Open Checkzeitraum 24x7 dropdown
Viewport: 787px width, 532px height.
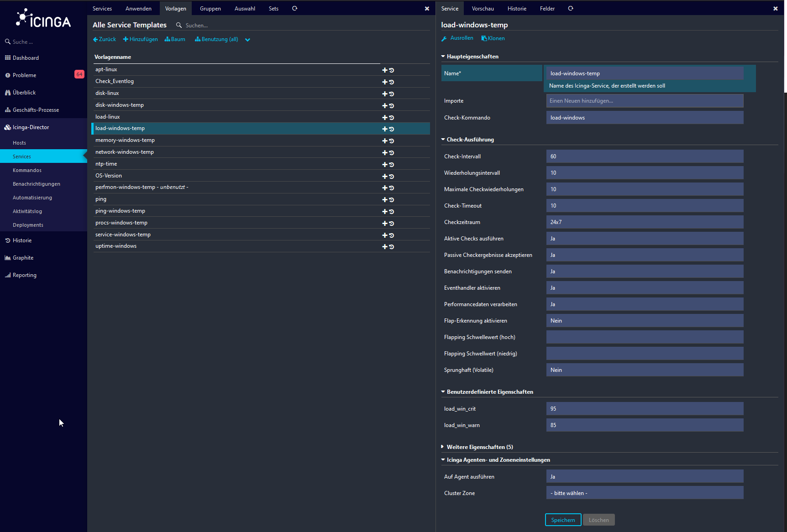(645, 222)
